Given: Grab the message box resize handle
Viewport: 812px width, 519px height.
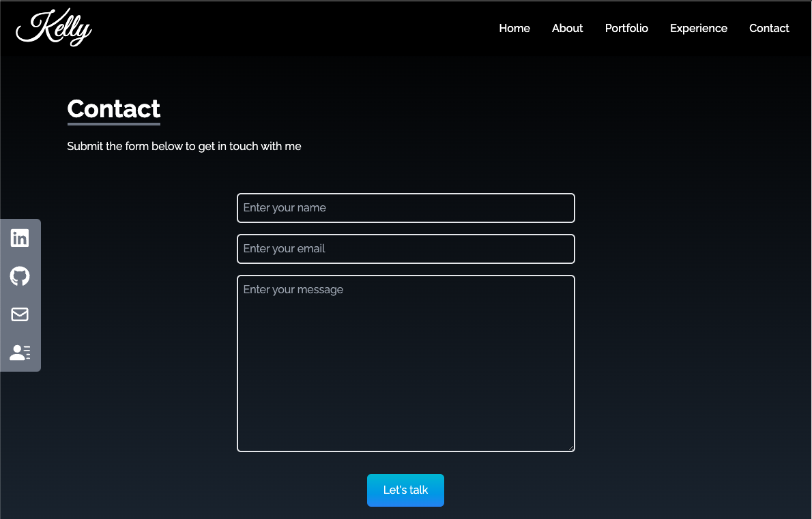Looking at the screenshot, I should (x=571, y=448).
